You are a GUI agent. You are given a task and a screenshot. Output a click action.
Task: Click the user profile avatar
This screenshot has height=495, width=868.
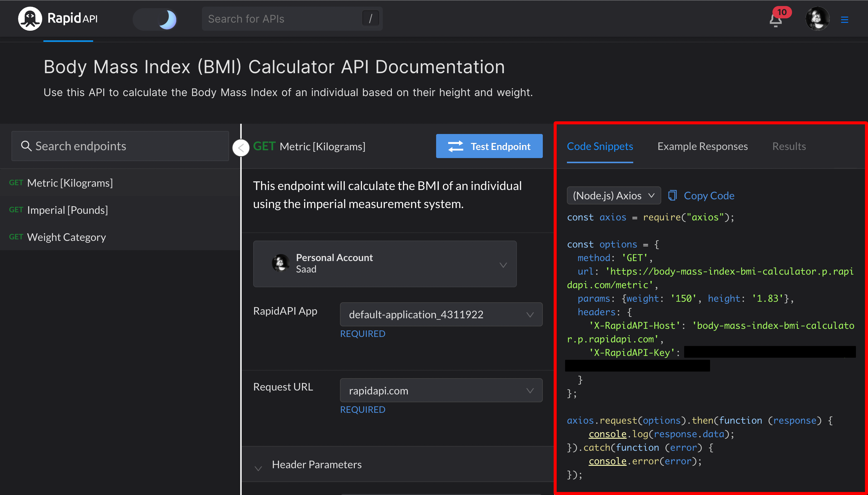pos(817,19)
